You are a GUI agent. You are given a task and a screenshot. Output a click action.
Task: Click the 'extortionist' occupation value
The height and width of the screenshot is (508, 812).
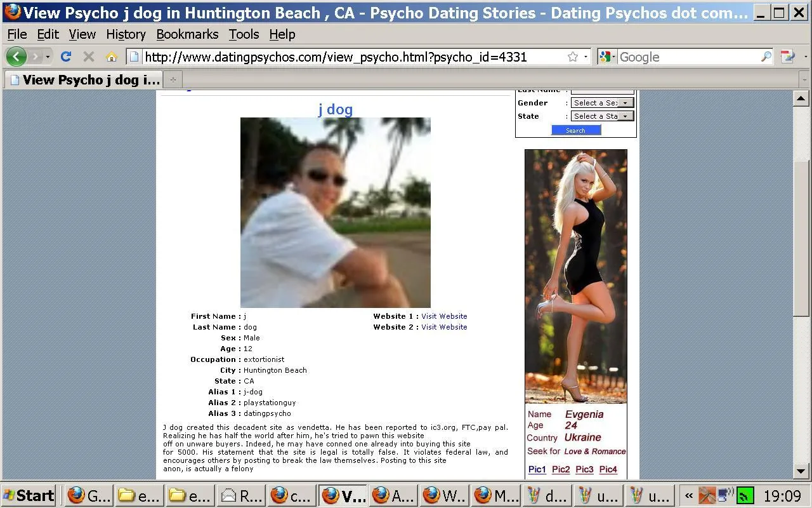(x=264, y=359)
